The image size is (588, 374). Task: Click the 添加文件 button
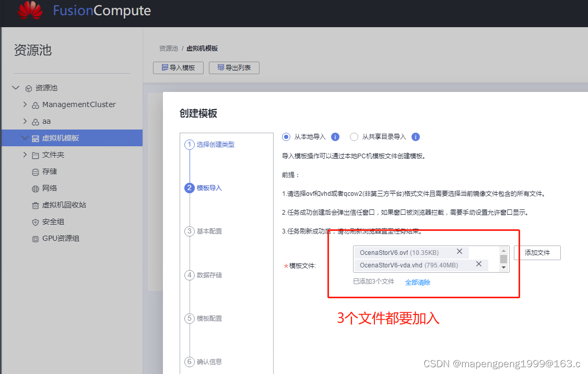pos(537,253)
